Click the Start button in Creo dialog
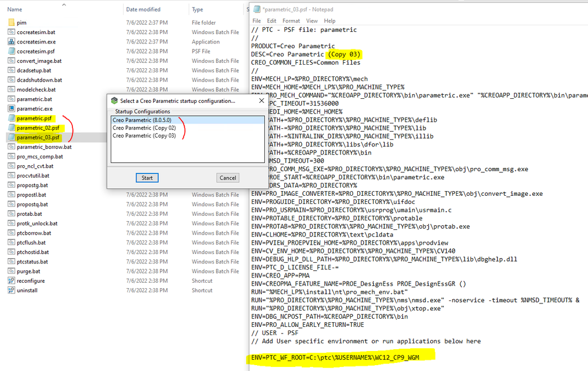Viewport: 588px width, 371px height. pos(147,178)
